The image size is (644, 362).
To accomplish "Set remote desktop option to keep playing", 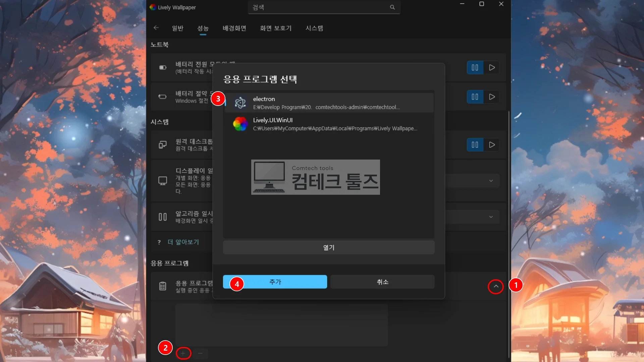I will coord(492,145).
